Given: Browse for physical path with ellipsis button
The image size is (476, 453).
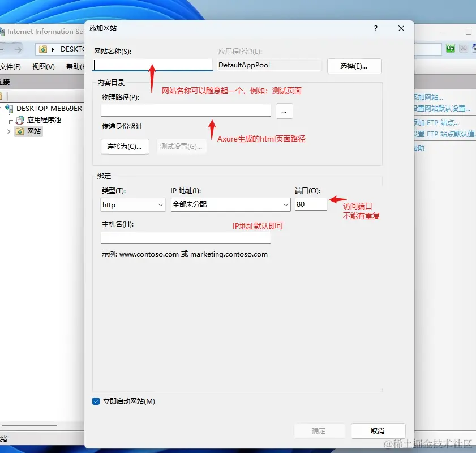Looking at the screenshot, I should coord(284,111).
